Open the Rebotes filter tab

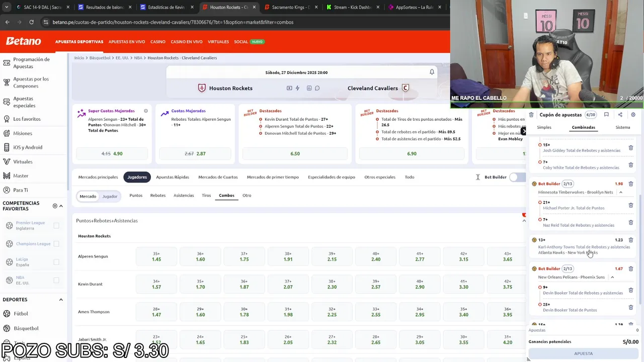pos(157,195)
